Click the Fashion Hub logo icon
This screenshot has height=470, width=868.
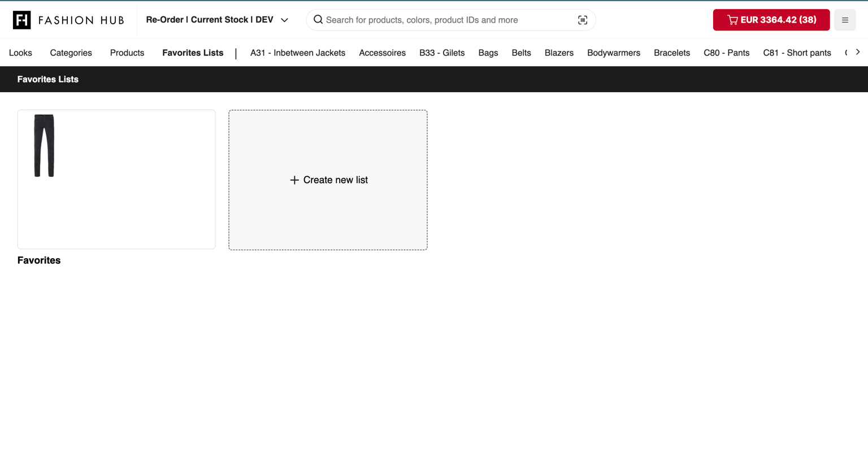pos(21,20)
